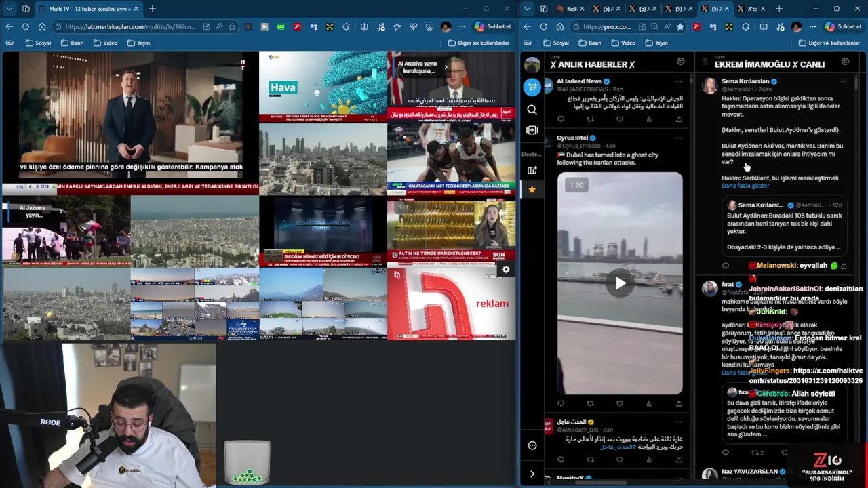868x488 pixels.
Task: Close the Multi TV tab
Action: point(136,9)
